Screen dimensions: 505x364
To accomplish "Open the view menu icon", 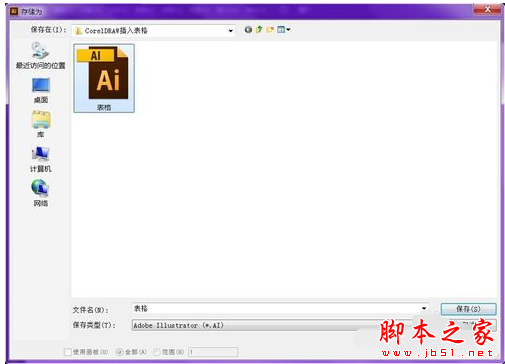I will 283,30.
